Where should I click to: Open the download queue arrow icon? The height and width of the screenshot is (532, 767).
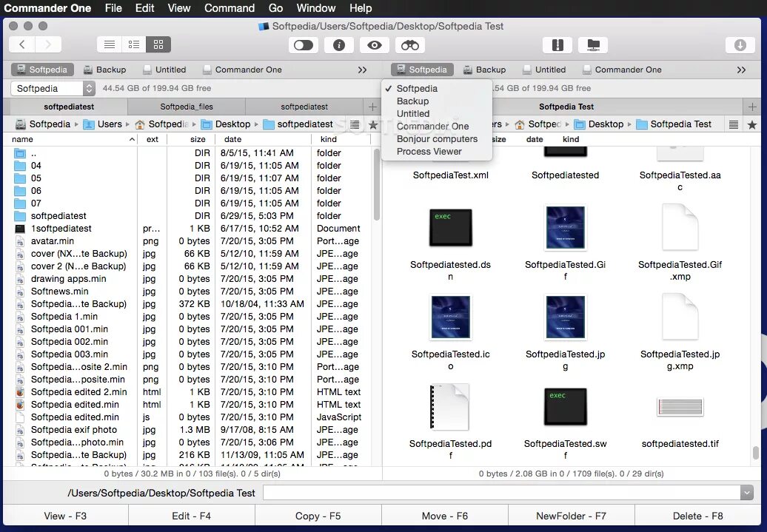(740, 45)
